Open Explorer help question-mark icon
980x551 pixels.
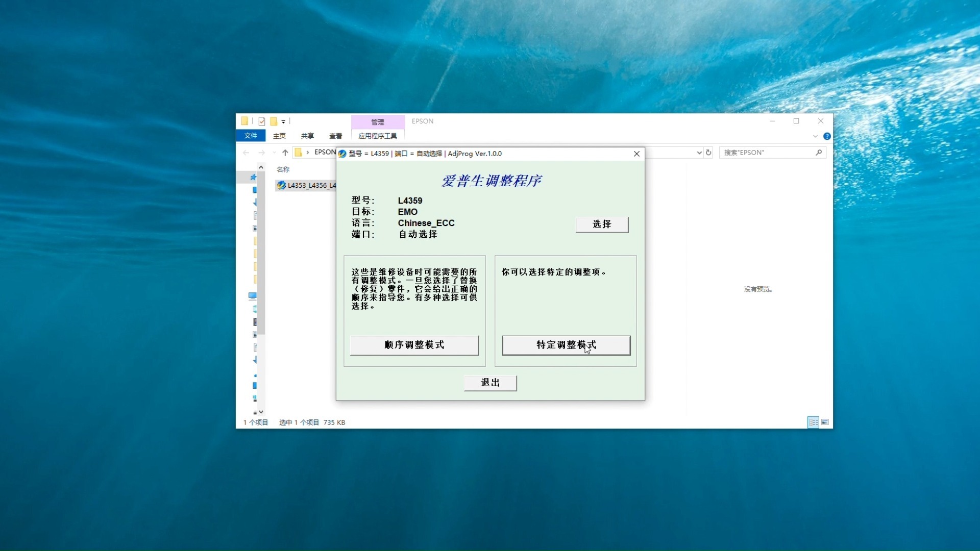coord(827,136)
